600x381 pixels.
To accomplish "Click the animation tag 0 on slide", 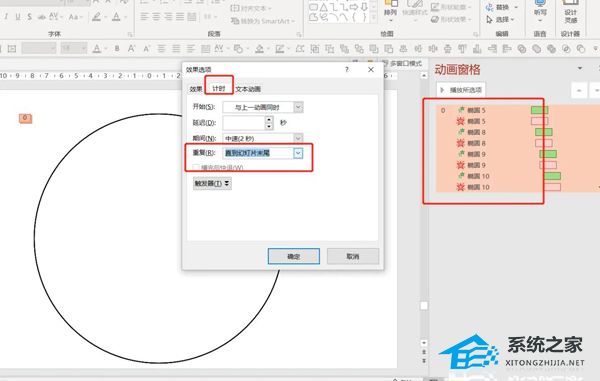I will click(26, 118).
